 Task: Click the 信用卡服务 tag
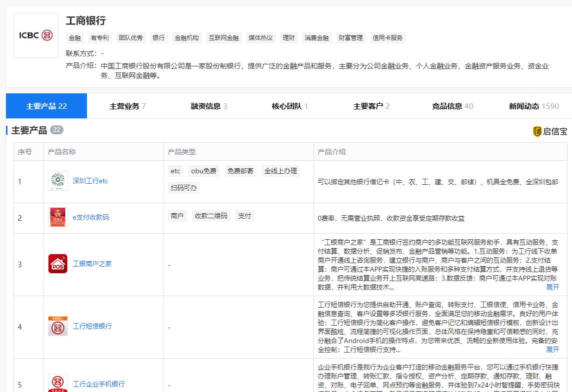click(x=388, y=38)
